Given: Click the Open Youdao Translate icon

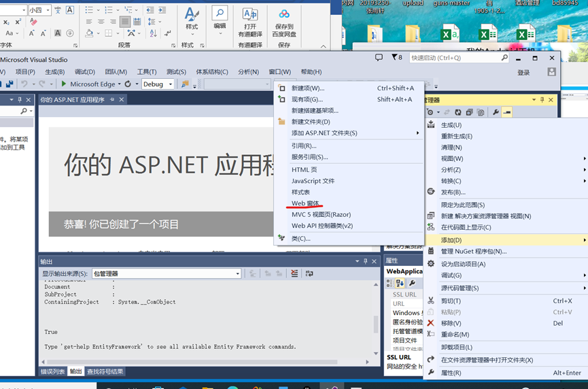Looking at the screenshot, I should point(250,22).
